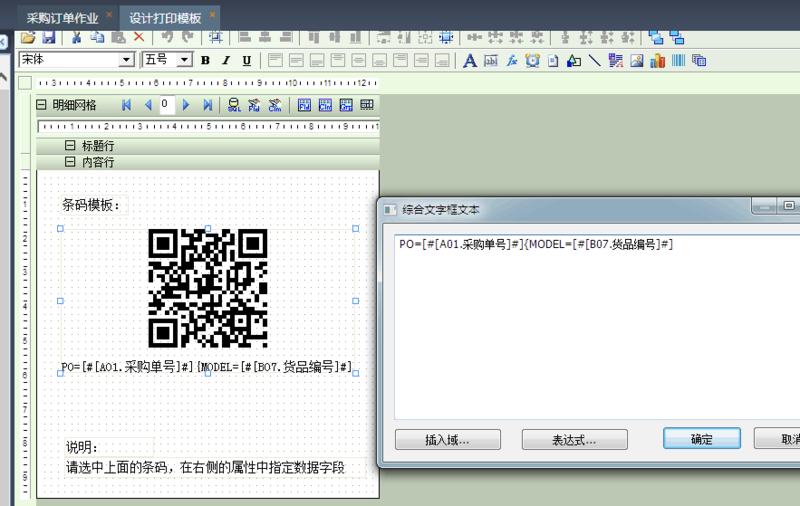
Task: Click the left sidebar collapse arrow
Action: pyautogui.click(x=3, y=42)
